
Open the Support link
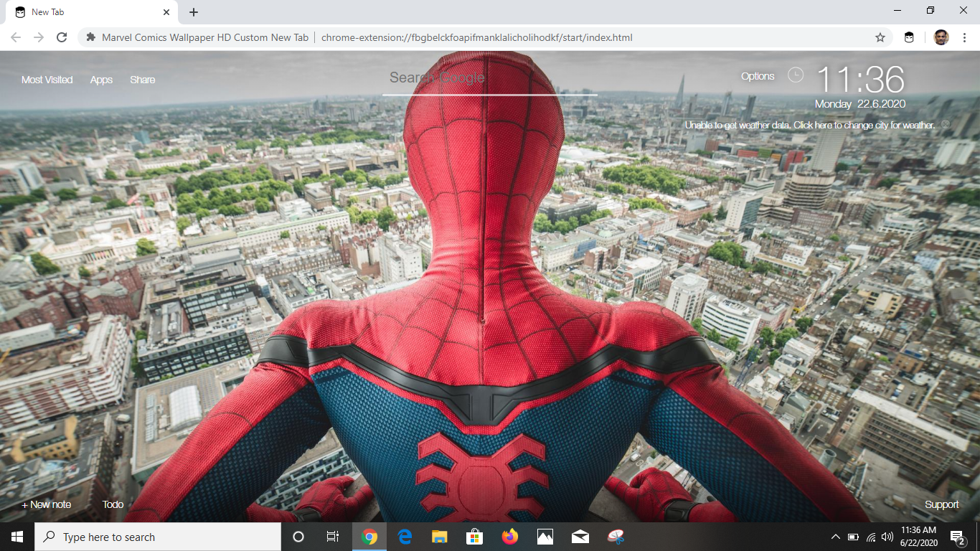point(941,504)
